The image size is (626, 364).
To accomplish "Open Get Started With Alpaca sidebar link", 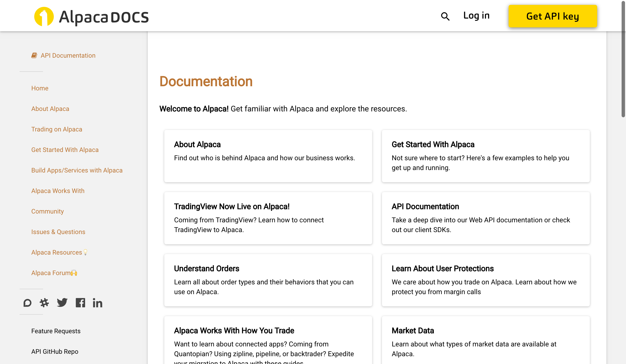I will (x=65, y=150).
